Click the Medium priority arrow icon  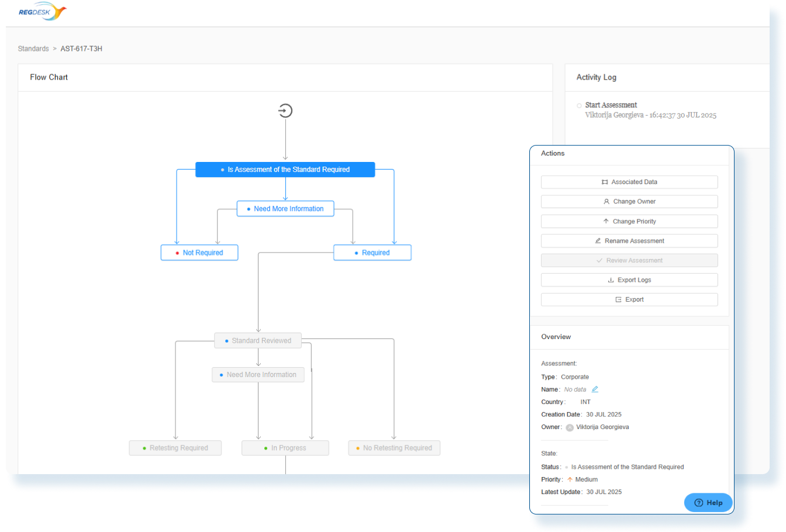(570, 479)
